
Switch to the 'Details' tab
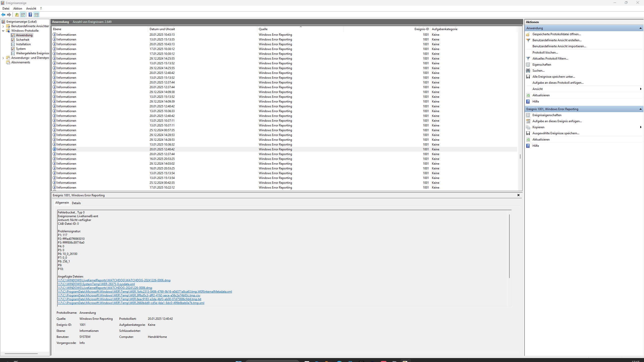click(76, 203)
